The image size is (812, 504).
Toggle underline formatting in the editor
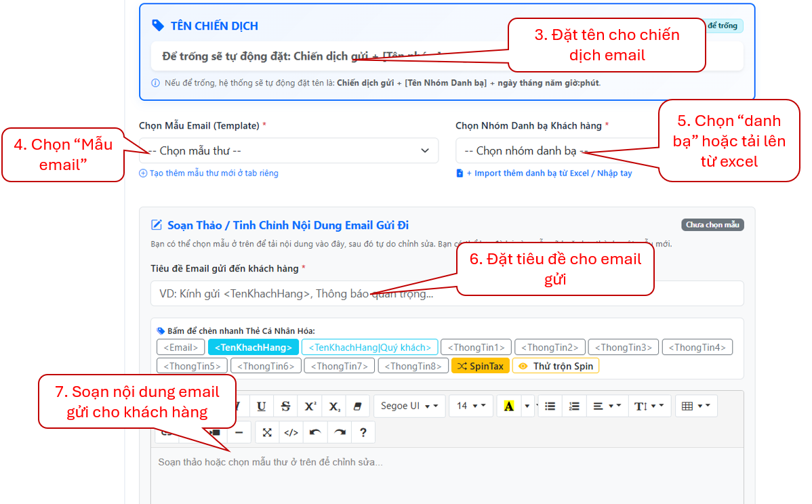(x=261, y=406)
